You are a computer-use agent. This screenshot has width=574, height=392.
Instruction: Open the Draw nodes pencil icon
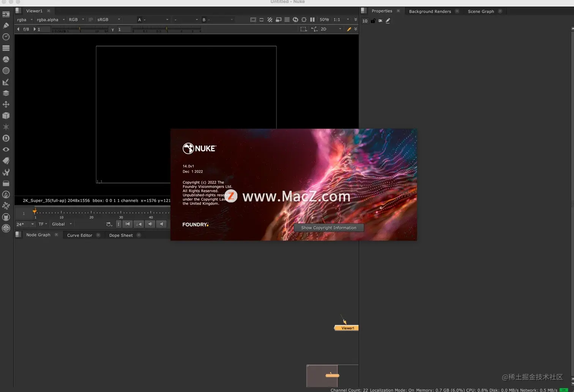(6, 25)
